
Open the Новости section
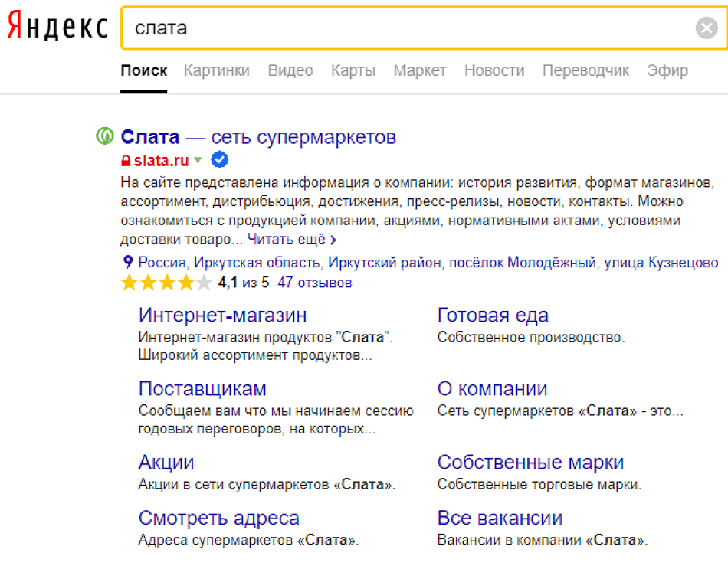click(494, 70)
